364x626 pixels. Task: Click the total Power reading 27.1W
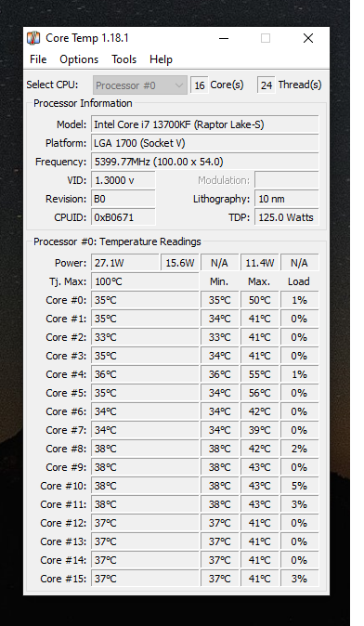pos(125,263)
